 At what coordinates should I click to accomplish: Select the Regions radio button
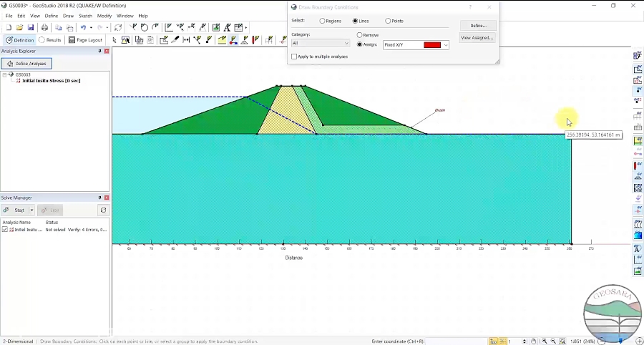(x=322, y=21)
